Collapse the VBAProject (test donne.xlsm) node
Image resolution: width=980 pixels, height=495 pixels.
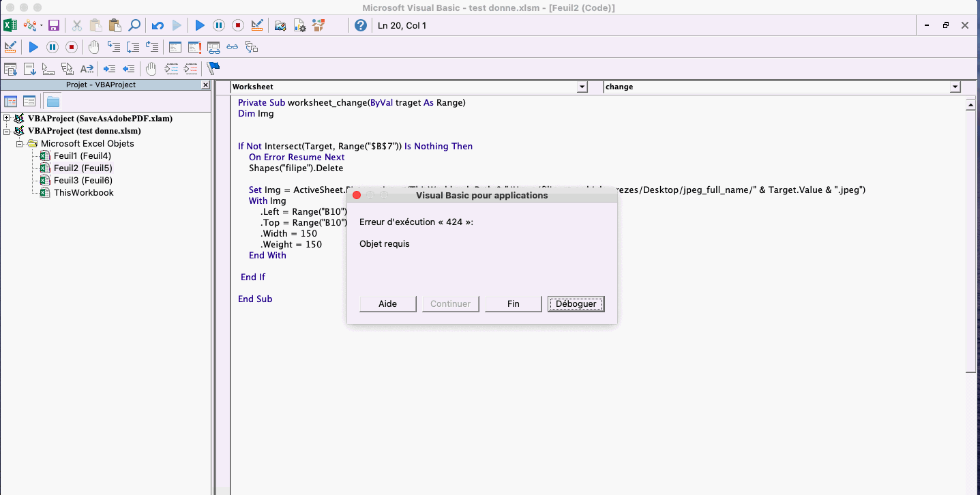[x=7, y=131]
